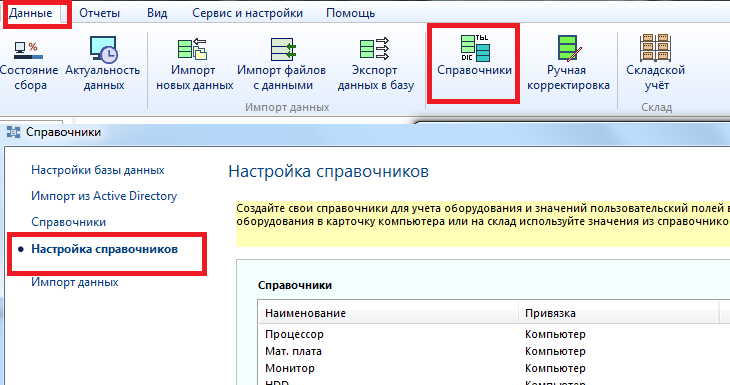The image size is (730, 385).
Task: Open Импорт из Active Directory page
Action: click(x=104, y=196)
